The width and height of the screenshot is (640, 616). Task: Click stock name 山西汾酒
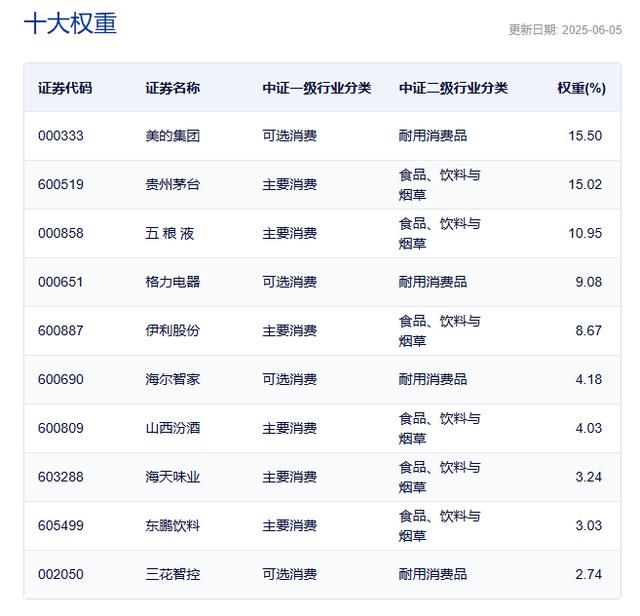pos(173,428)
